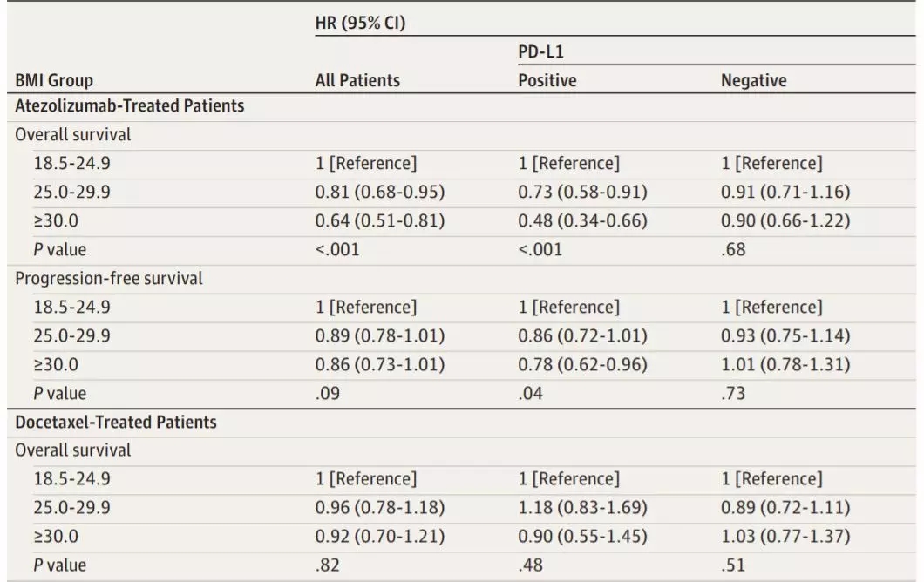Click the "HR (95% CI)" column header
This screenshot has width=924, height=582.
tap(360, 24)
